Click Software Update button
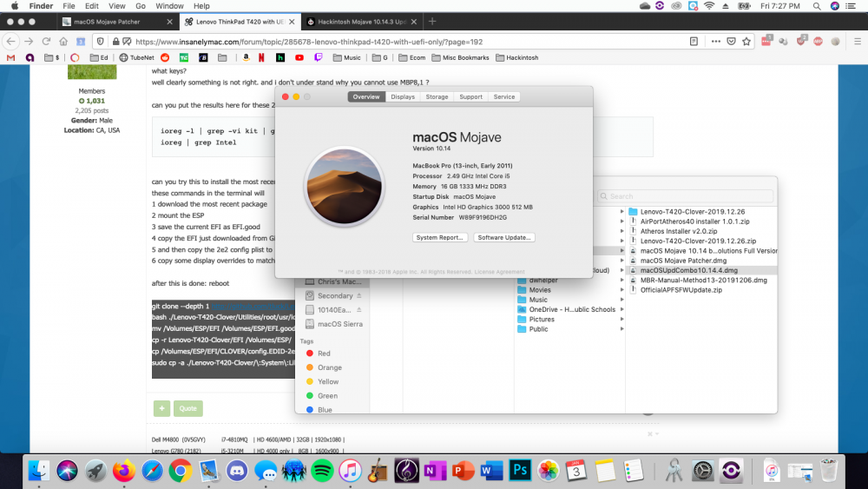This screenshot has height=489, width=868. click(x=503, y=238)
